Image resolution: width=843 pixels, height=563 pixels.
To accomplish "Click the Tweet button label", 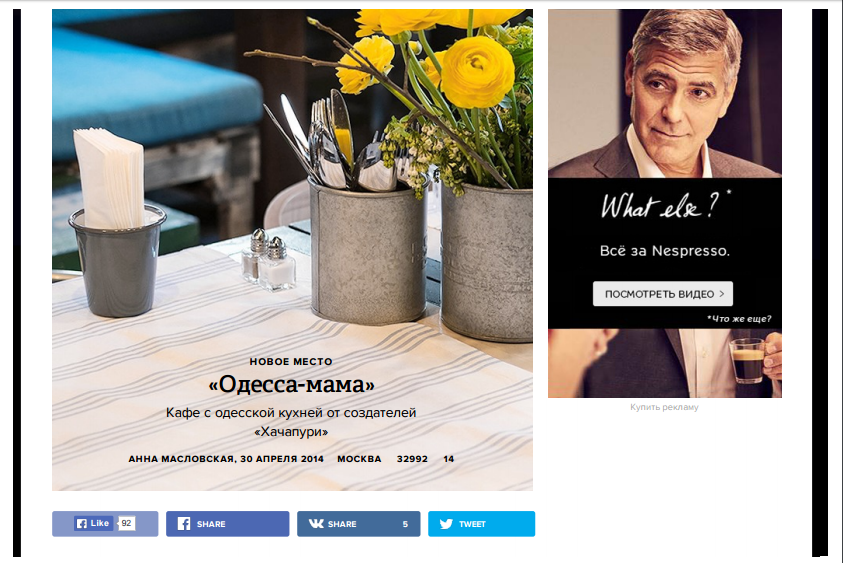I will pos(472,524).
